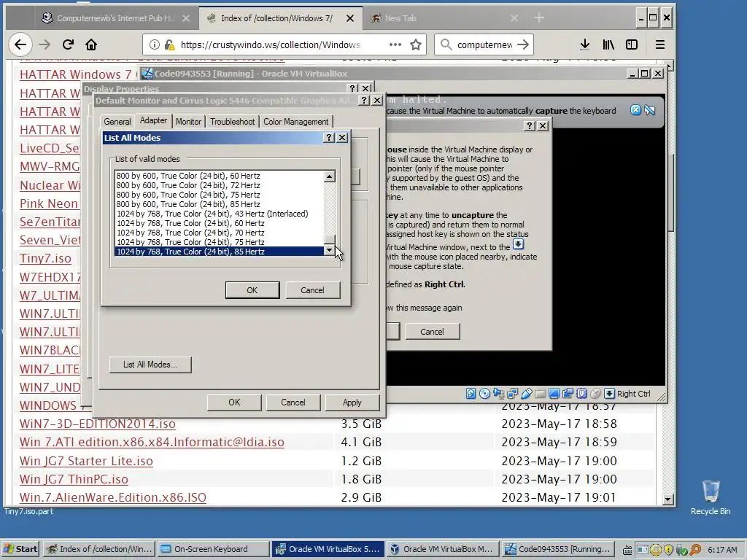
Task: Click the mode list scroll down arrow
Action: tap(329, 250)
